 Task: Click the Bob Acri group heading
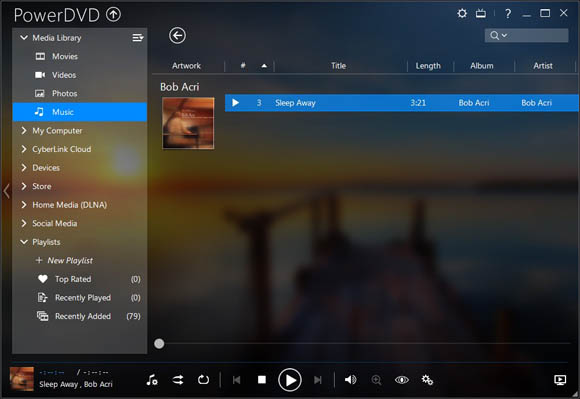coord(179,87)
